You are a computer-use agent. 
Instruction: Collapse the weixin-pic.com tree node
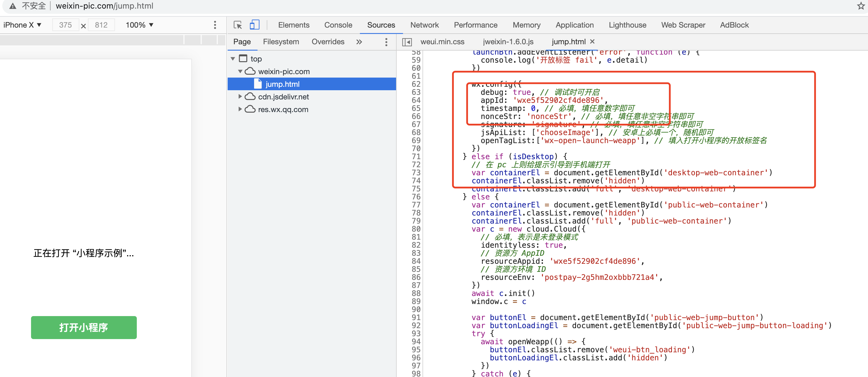coord(240,72)
